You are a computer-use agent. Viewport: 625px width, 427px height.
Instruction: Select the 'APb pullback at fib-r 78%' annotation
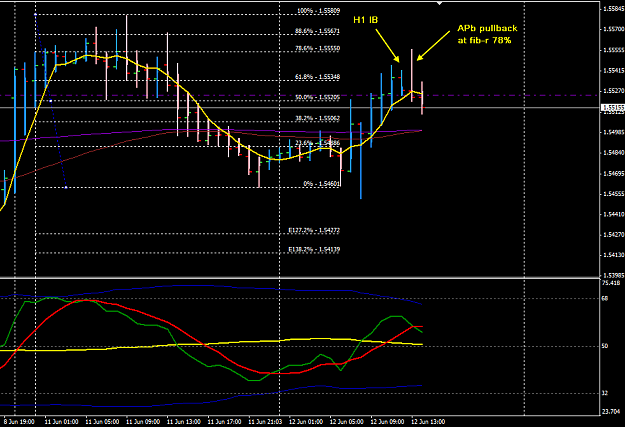tap(487, 34)
